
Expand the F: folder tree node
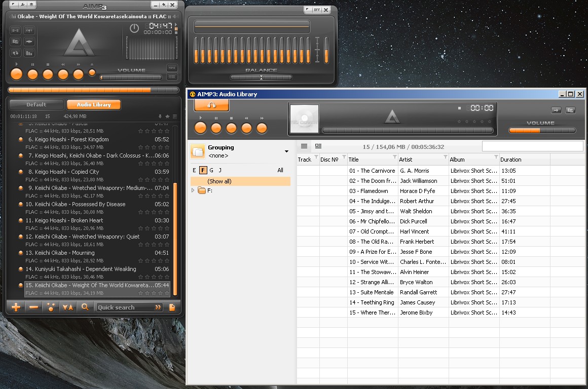[193, 190]
